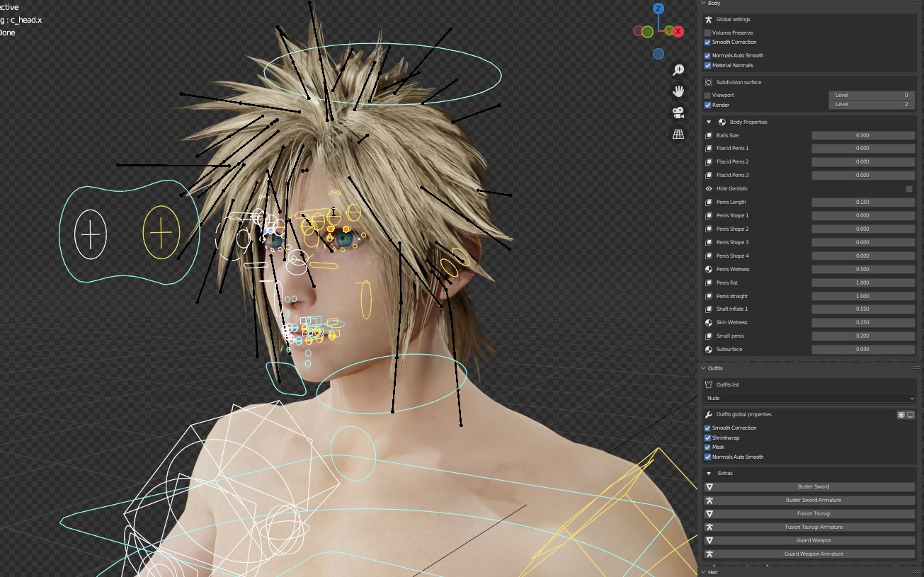Viewport: 924px width, 577px height.
Task: Click the armature icon beside Global settings
Action: [708, 19]
